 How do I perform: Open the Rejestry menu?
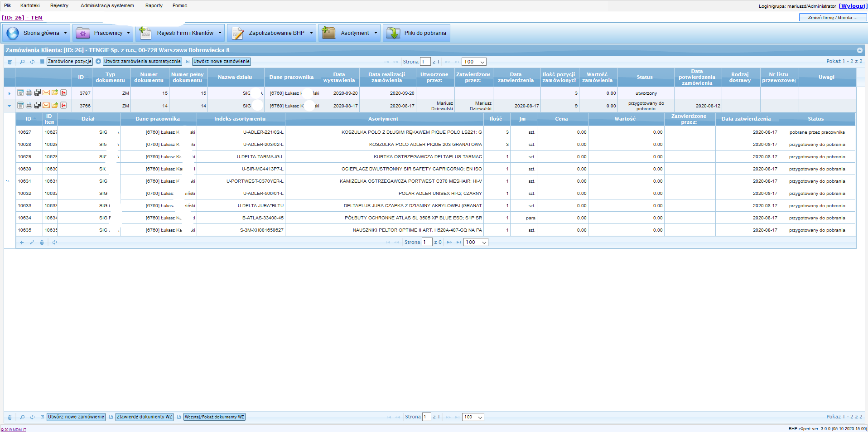[59, 5]
